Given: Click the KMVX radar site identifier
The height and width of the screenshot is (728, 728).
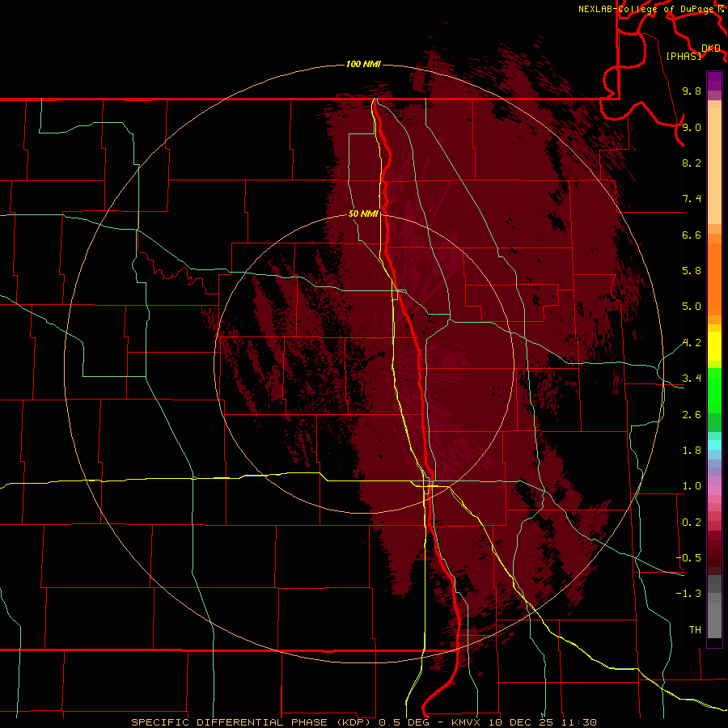Looking at the screenshot, I should click(x=468, y=722).
